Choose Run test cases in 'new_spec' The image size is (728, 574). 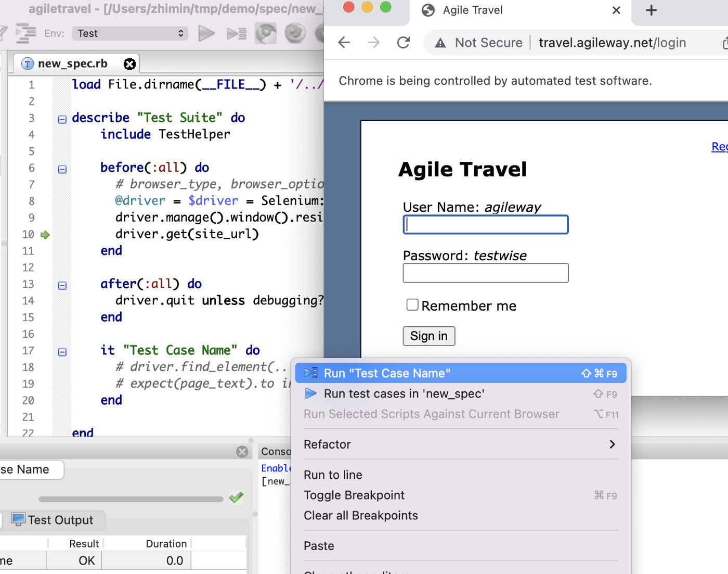[461, 393]
